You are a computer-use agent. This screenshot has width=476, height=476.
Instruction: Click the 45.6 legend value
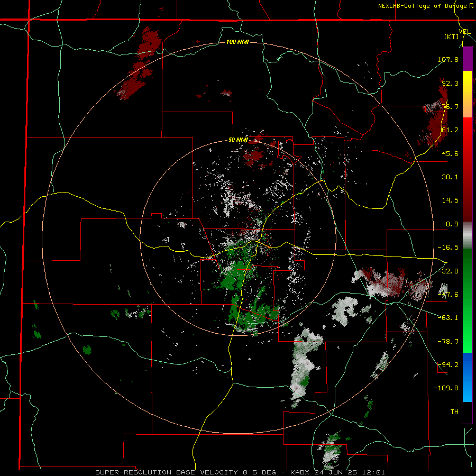(450, 153)
